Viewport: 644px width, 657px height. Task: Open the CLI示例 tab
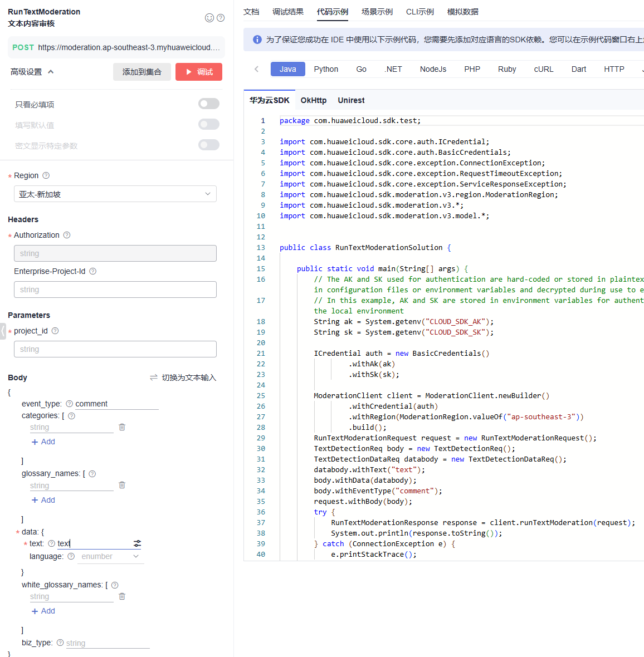click(x=419, y=12)
